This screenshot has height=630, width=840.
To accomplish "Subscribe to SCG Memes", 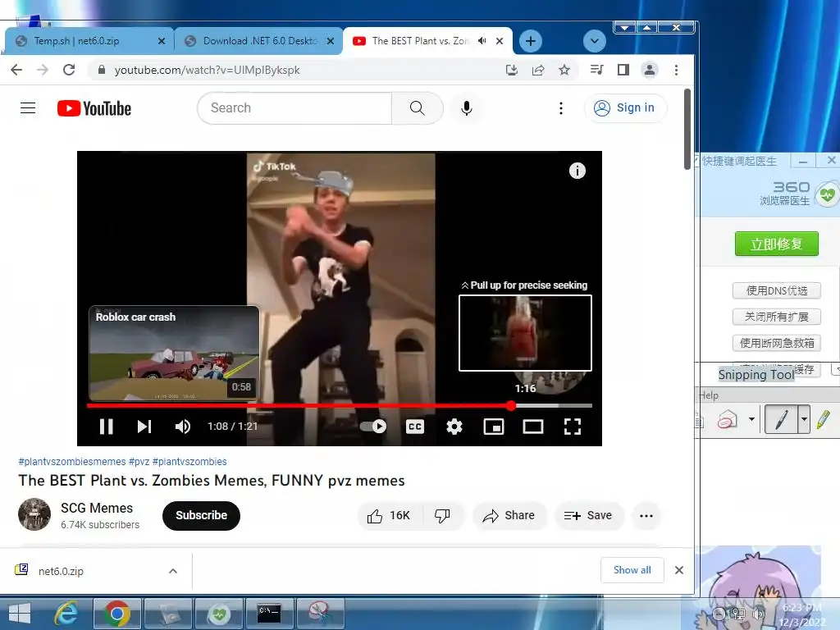I will 202,515.
